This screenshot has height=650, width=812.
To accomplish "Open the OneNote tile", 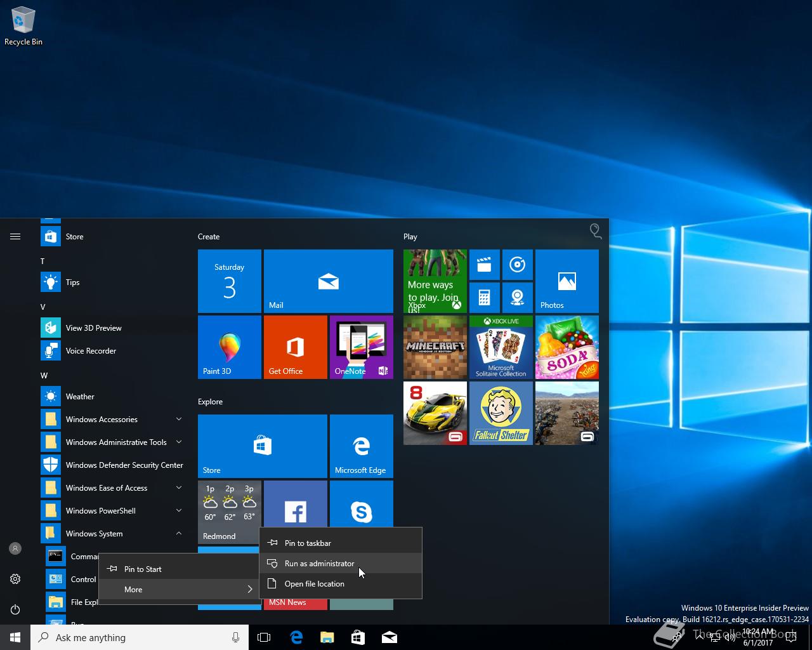I will coord(362,347).
